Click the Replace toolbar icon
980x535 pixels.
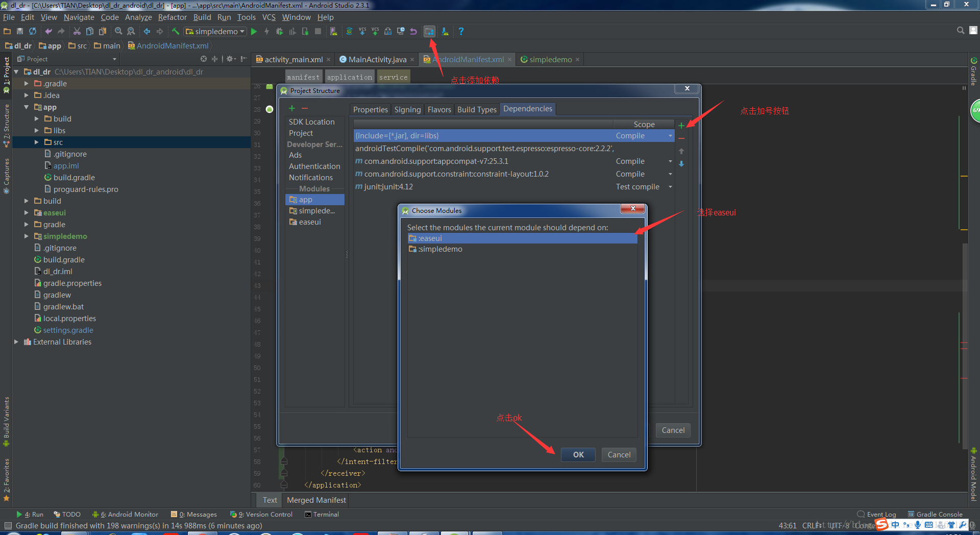click(x=131, y=31)
